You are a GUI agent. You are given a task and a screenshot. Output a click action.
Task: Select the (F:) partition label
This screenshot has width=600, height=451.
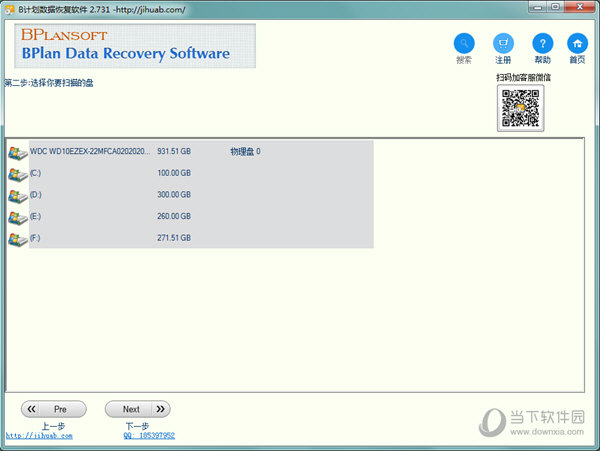click(35, 238)
